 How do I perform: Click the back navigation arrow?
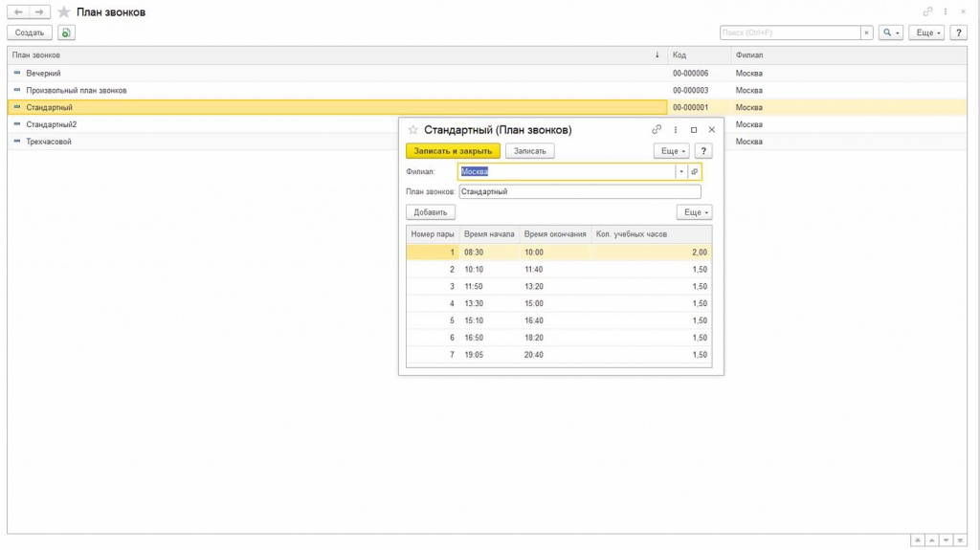tap(18, 11)
